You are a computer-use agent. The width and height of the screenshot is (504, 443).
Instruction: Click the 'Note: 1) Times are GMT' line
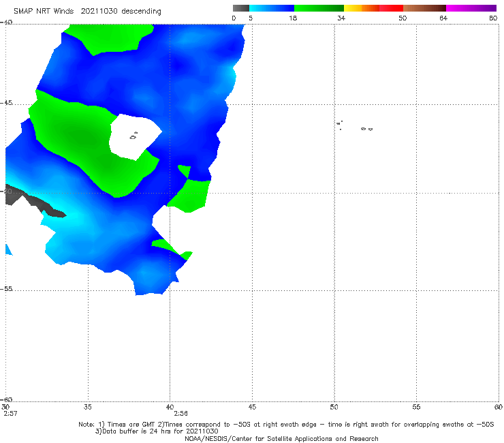286,425
